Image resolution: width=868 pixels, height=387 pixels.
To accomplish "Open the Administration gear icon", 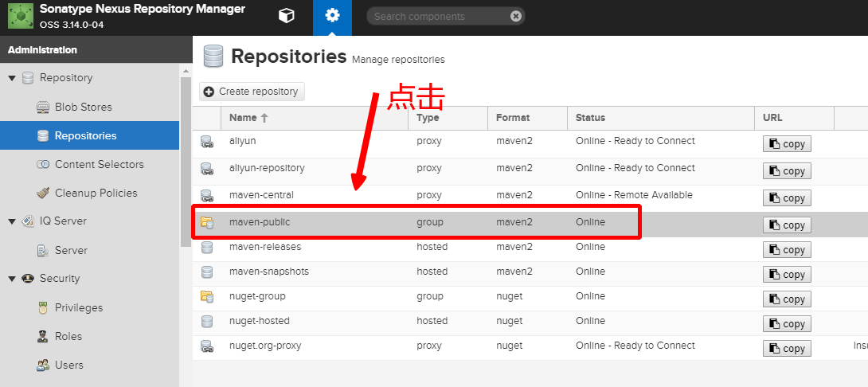I will (332, 15).
